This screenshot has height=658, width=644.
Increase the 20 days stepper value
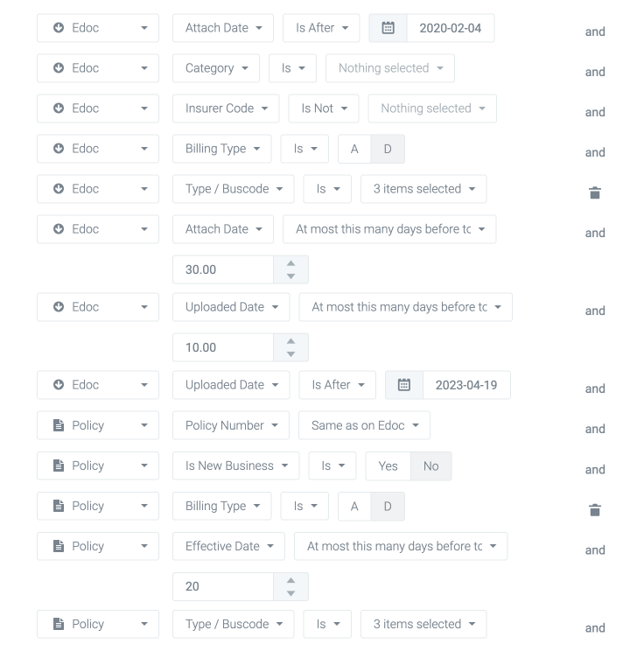[x=291, y=580]
